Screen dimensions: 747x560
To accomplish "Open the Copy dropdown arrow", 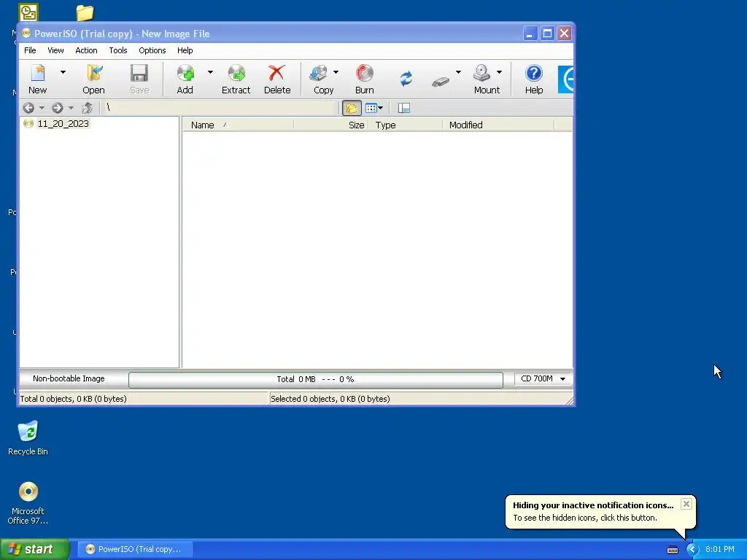I will tap(336, 72).
